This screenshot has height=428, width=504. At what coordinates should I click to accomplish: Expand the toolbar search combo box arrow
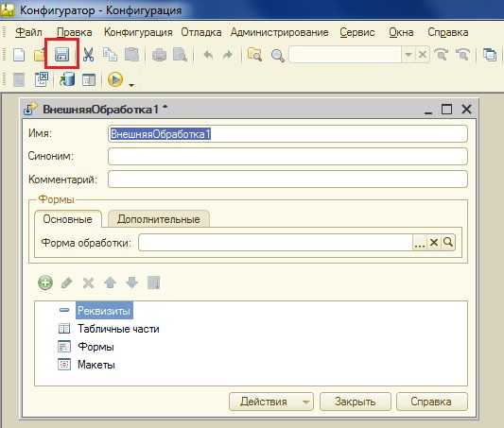[x=408, y=55]
